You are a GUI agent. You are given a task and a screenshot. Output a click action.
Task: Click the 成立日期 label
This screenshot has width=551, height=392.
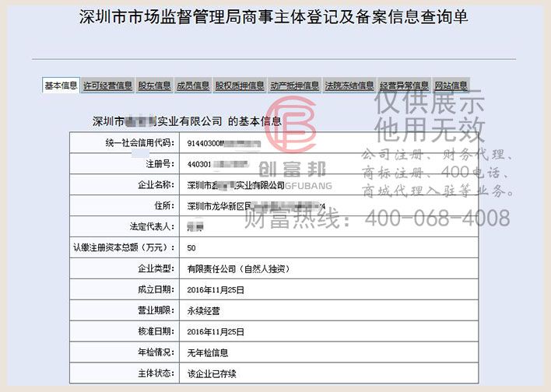click(x=156, y=289)
